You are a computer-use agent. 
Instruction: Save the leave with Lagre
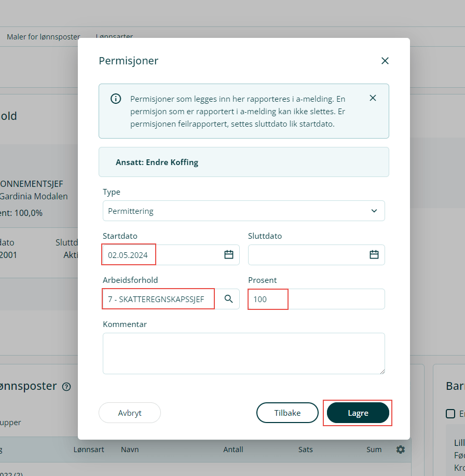pyautogui.click(x=358, y=413)
